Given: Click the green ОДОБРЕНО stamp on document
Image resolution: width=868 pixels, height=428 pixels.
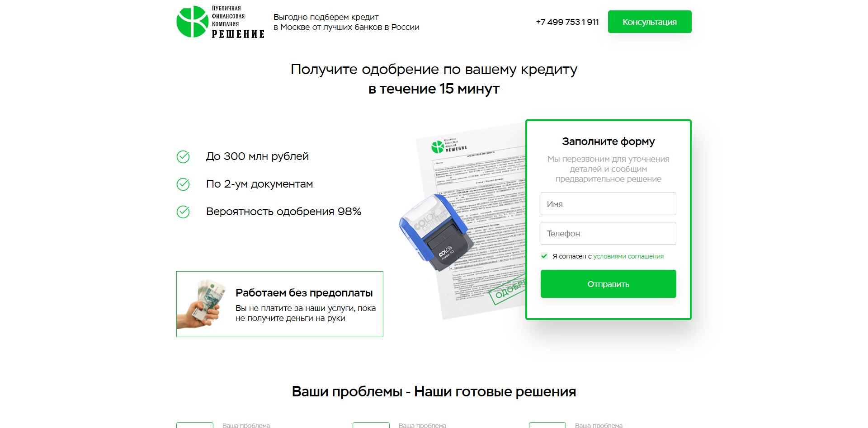Looking at the screenshot, I should point(507,290).
